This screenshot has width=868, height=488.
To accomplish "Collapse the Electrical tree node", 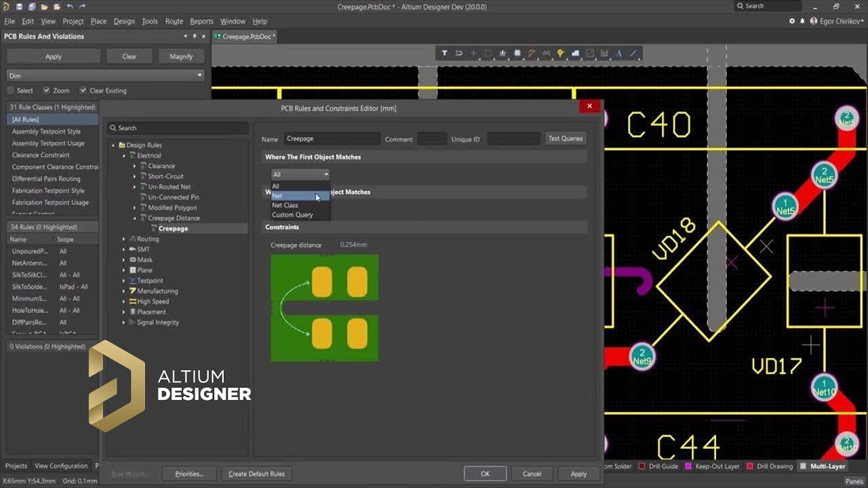I will [x=124, y=156].
